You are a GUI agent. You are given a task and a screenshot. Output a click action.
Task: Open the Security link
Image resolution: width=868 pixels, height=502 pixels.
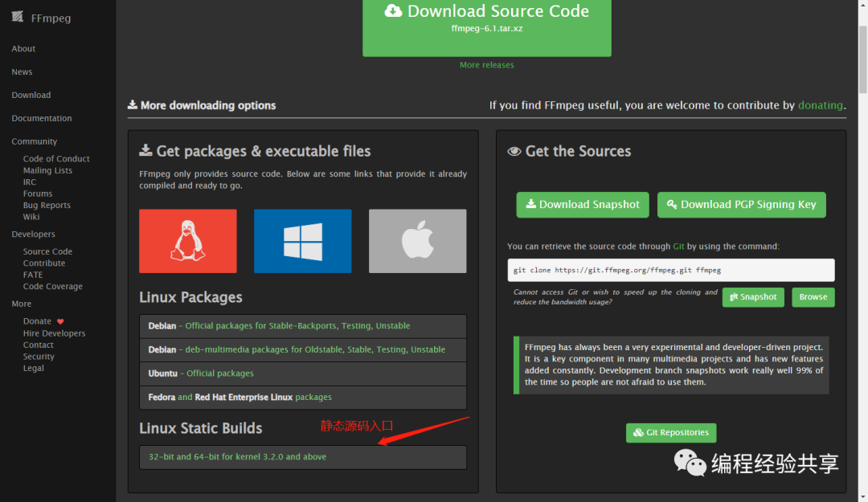tap(39, 357)
